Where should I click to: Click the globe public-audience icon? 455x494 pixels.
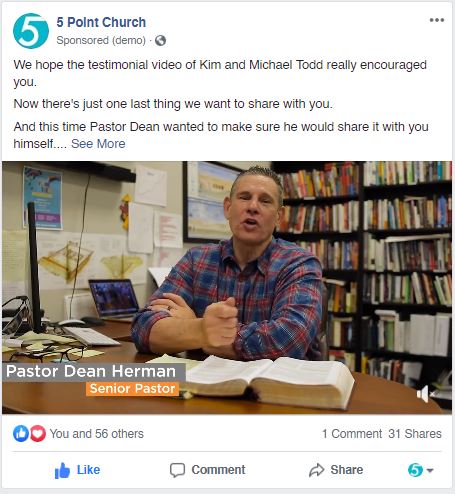click(x=160, y=41)
